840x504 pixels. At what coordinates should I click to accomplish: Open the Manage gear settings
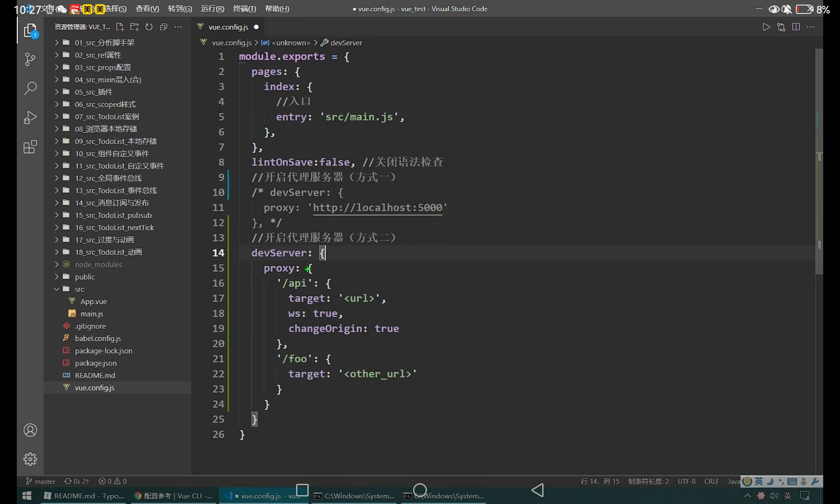pos(30,459)
